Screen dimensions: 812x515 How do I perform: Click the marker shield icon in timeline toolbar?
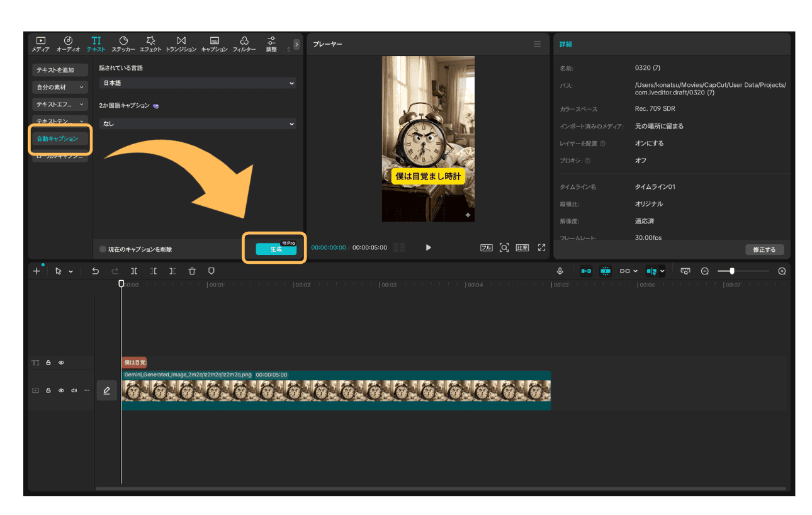(x=211, y=271)
